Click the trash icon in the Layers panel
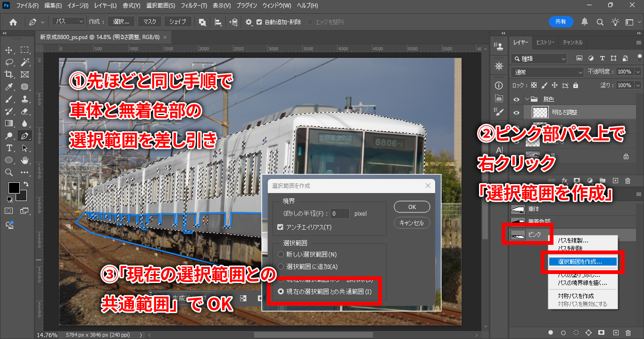The height and width of the screenshot is (339, 644). 627,181
